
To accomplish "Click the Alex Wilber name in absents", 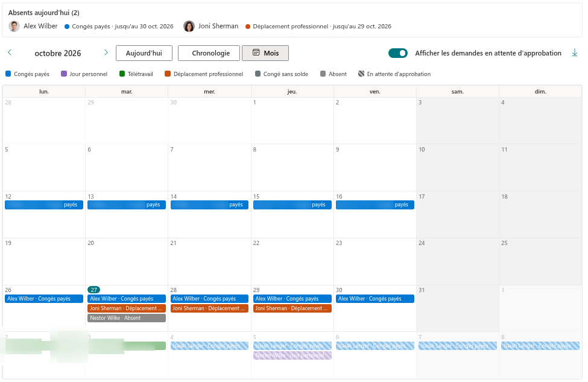I will pyautogui.click(x=40, y=26).
